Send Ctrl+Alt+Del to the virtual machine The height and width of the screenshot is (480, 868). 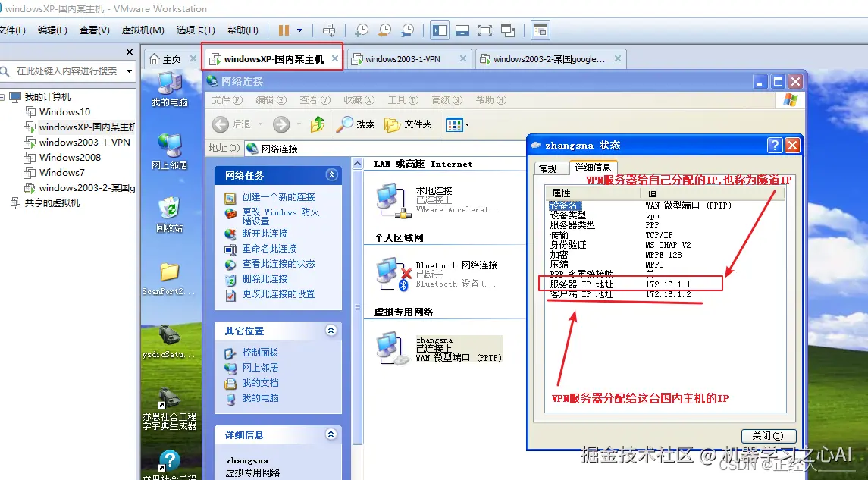[x=329, y=30]
